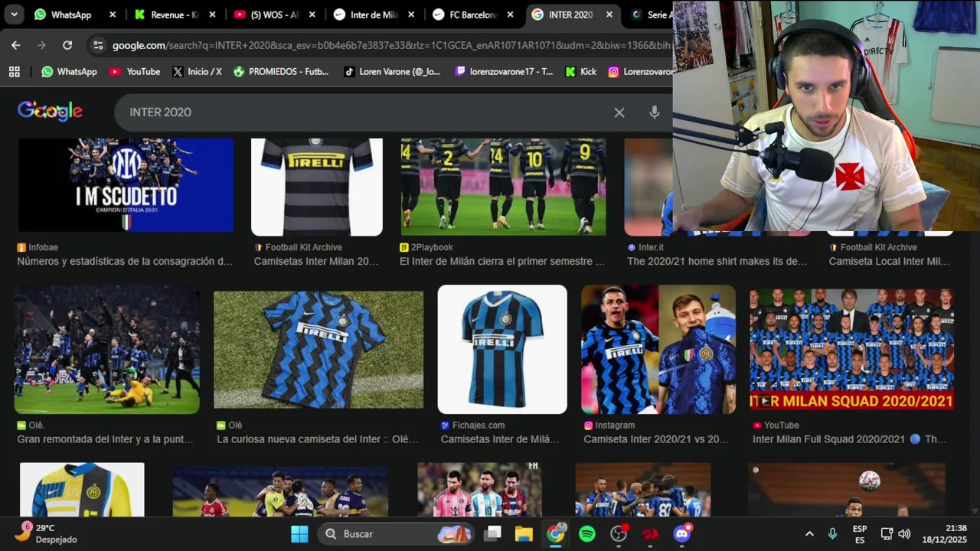Open the weather widget showing 29°C Despejado
The width and height of the screenshot is (980, 551).
47,533
